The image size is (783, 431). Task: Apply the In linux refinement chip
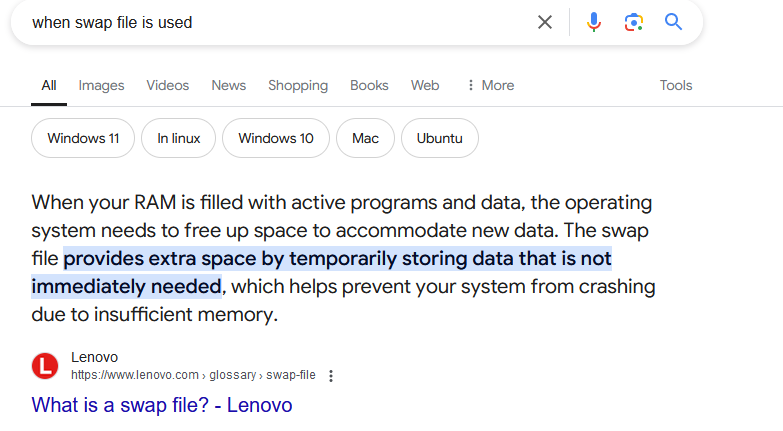178,138
